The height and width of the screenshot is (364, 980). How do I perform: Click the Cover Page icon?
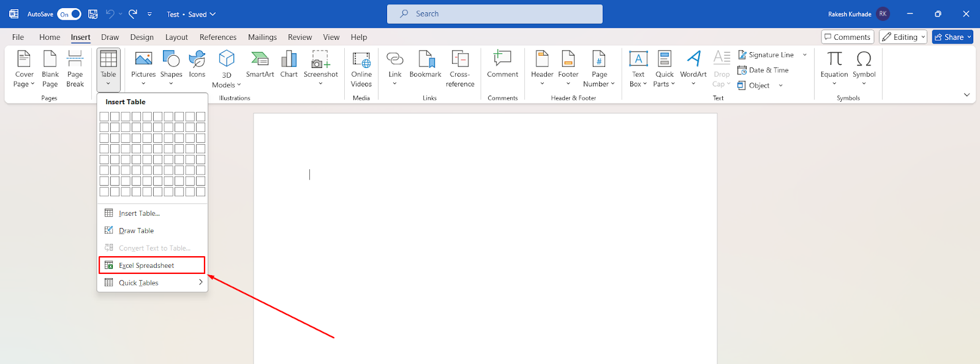[x=24, y=69]
